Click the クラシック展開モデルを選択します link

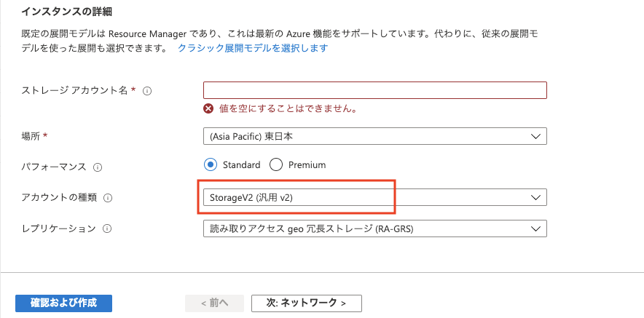253,48
